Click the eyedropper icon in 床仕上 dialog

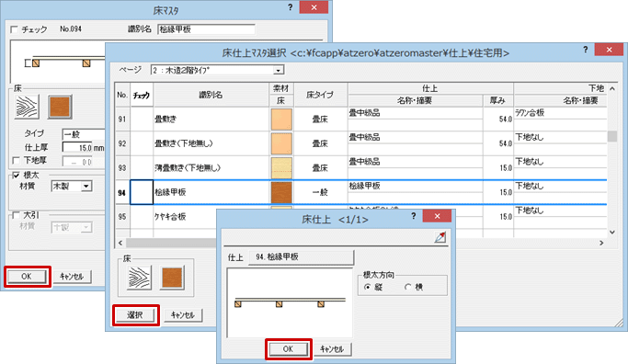[440, 237]
